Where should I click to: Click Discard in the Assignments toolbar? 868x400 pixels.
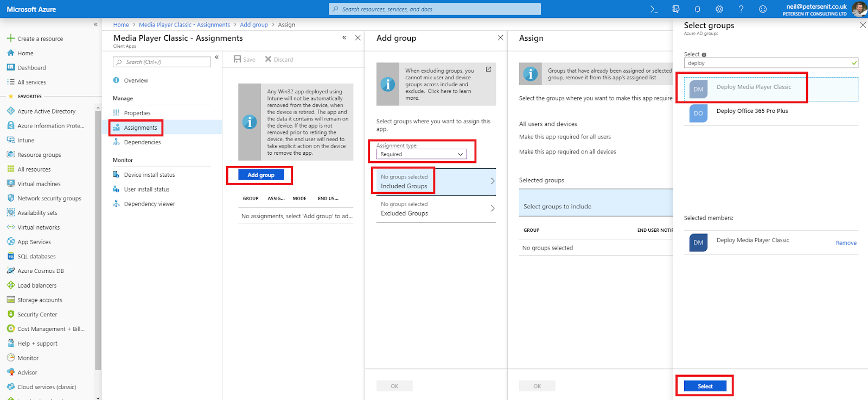(279, 59)
